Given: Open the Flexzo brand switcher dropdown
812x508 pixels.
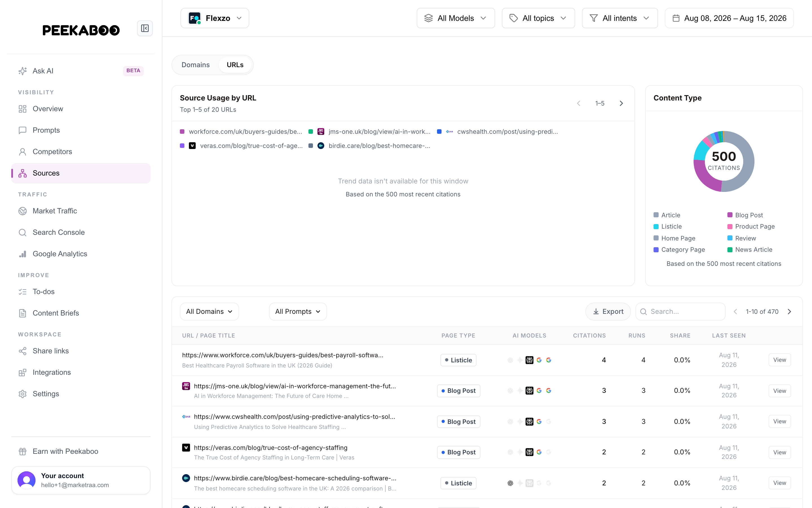Looking at the screenshot, I should click(x=215, y=18).
